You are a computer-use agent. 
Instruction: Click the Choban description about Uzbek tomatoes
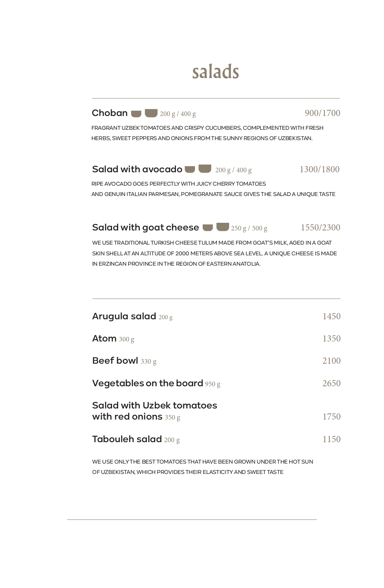tap(207, 133)
